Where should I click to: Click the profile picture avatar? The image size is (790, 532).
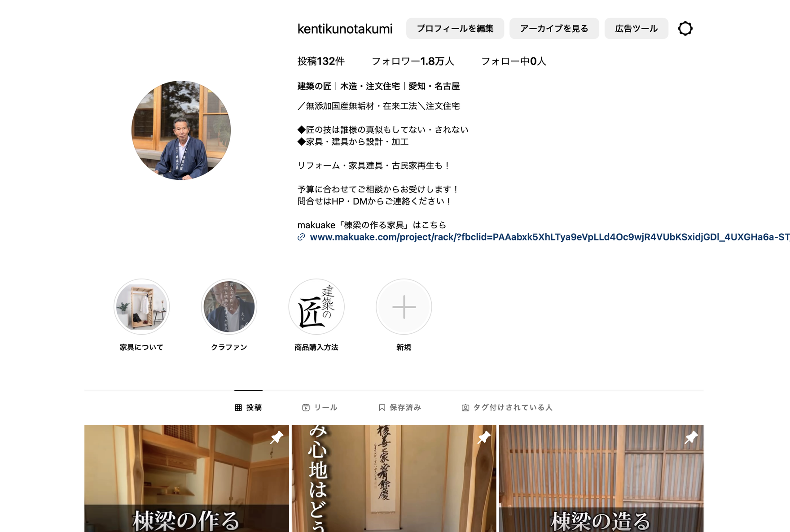[x=181, y=131]
